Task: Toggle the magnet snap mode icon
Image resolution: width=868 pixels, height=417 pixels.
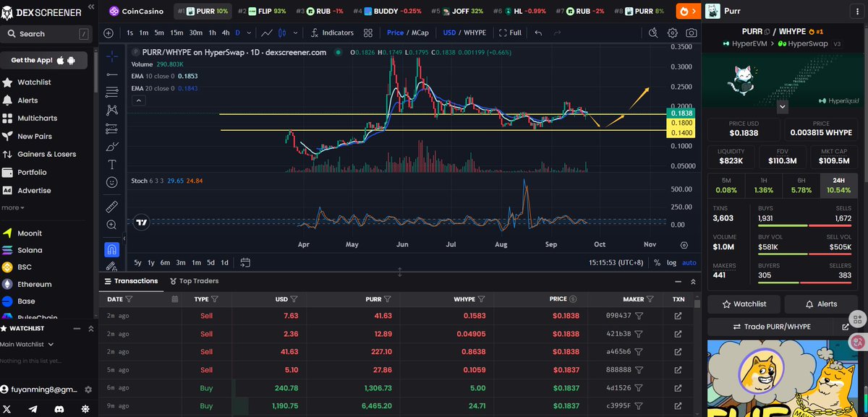Action: coord(112,249)
